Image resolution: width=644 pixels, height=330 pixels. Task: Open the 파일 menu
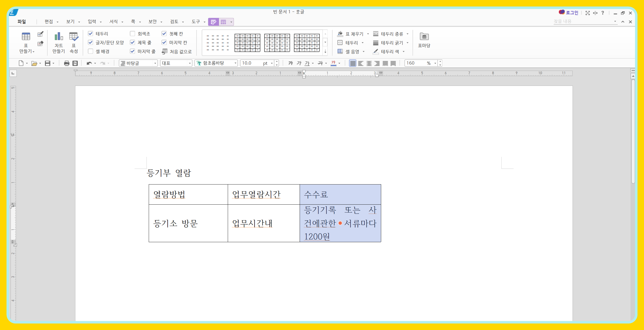click(x=22, y=22)
